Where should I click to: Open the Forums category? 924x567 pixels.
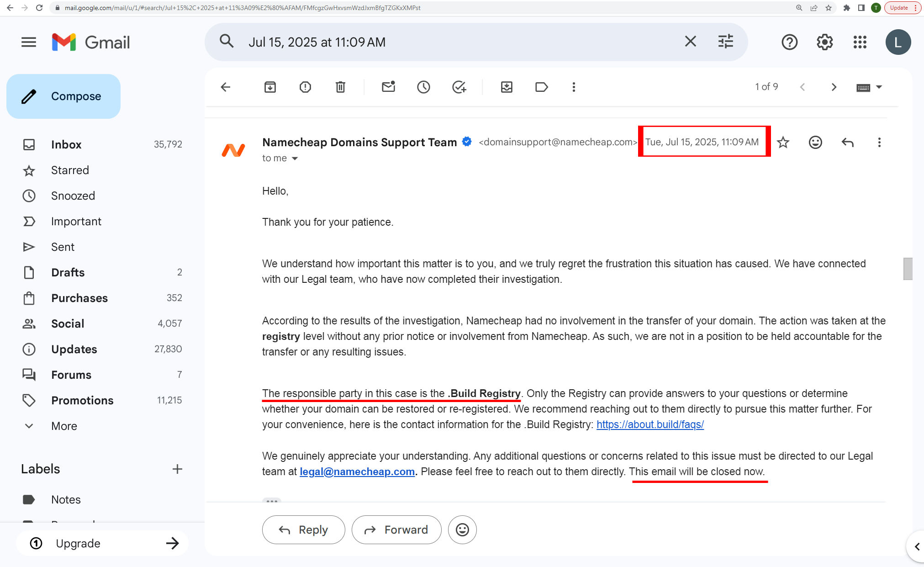pos(102,375)
